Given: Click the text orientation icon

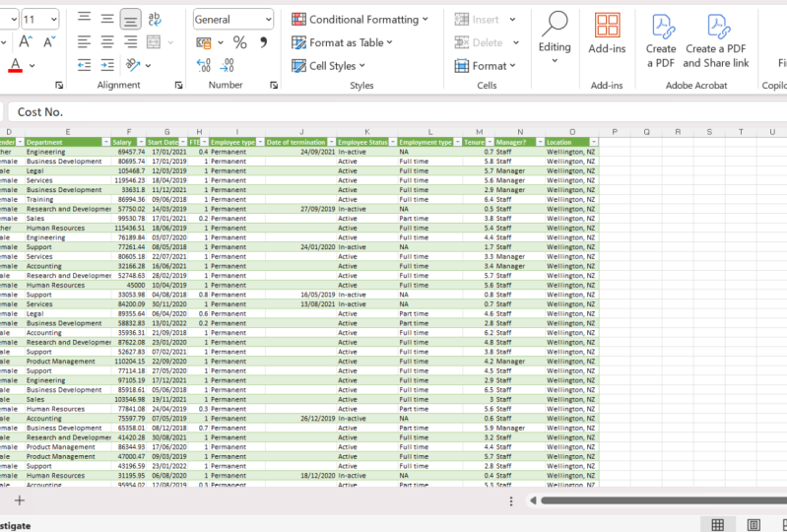Looking at the screenshot, I should coord(133,65).
